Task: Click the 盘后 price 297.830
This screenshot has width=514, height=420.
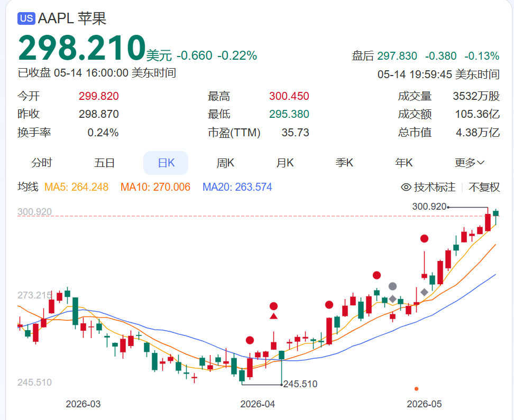Action: 397,56
